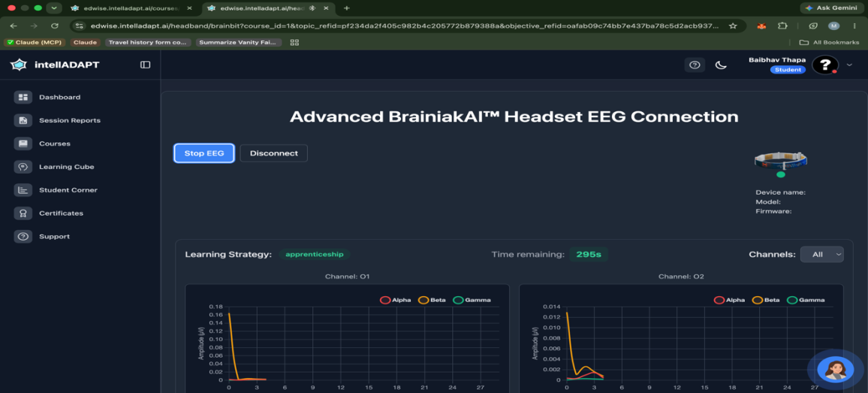Click the green device connection status dot
The image size is (868, 393).
[x=781, y=174]
